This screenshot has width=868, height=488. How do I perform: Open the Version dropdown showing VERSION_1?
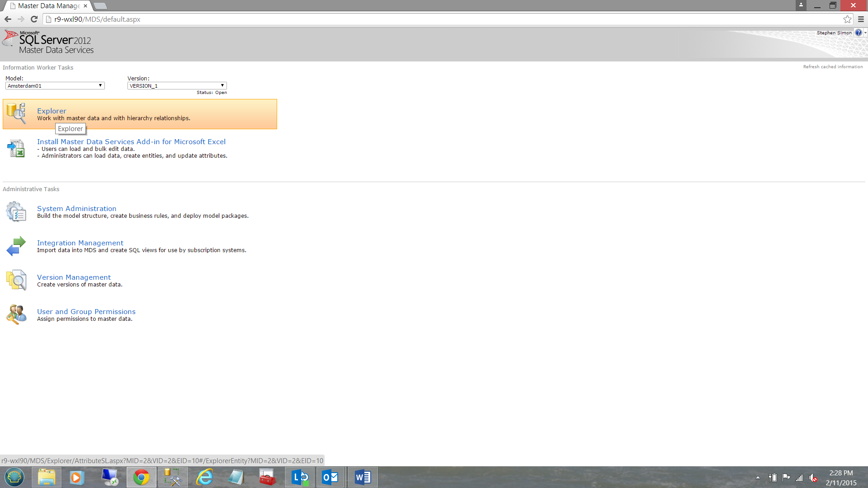coord(177,85)
